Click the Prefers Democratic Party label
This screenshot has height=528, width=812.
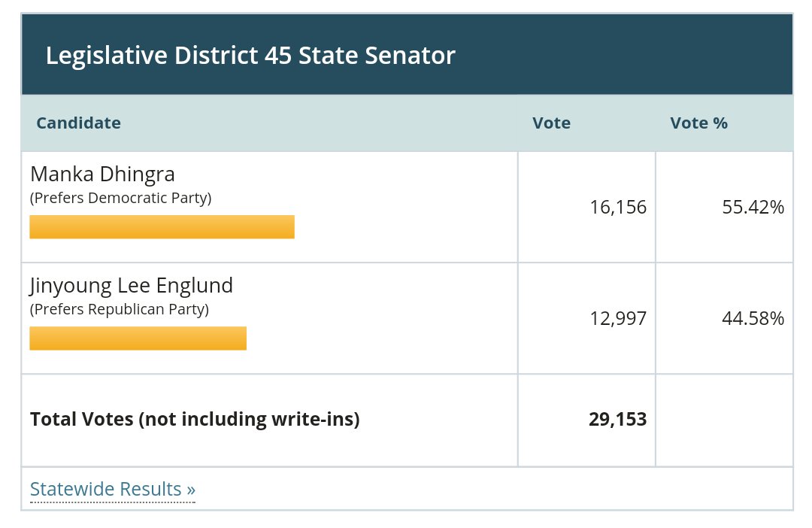pos(120,198)
